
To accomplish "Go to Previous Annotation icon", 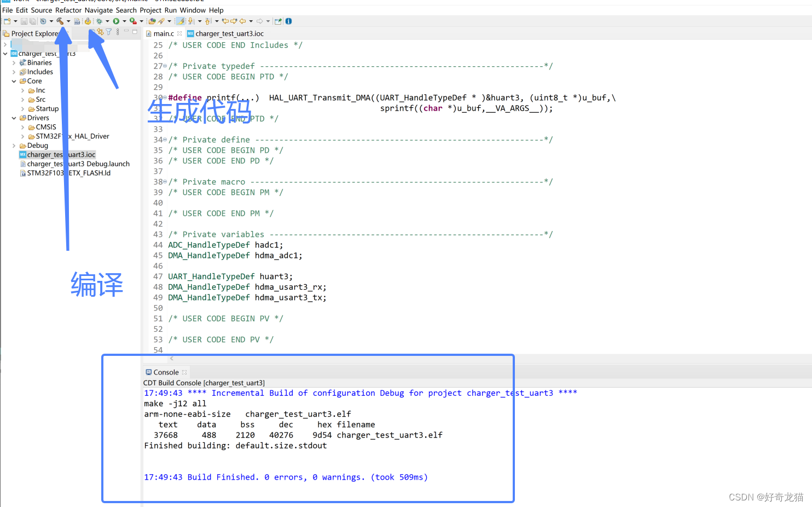I will 208,21.
